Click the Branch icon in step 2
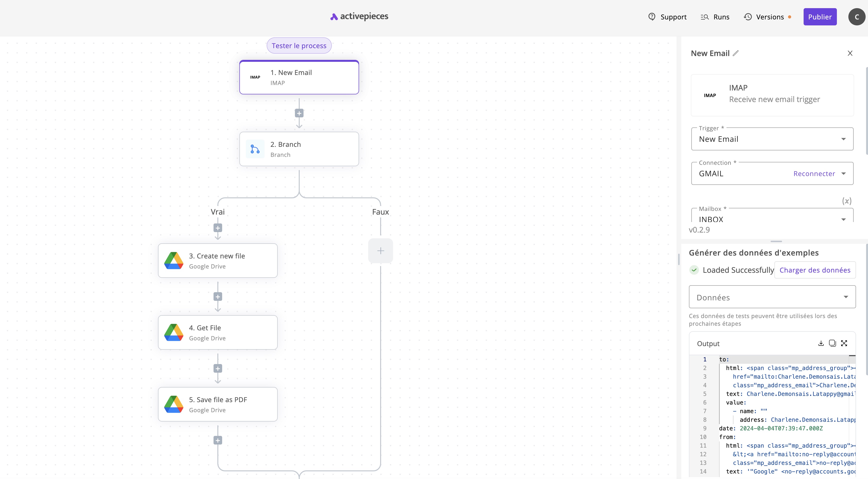 [255, 149]
